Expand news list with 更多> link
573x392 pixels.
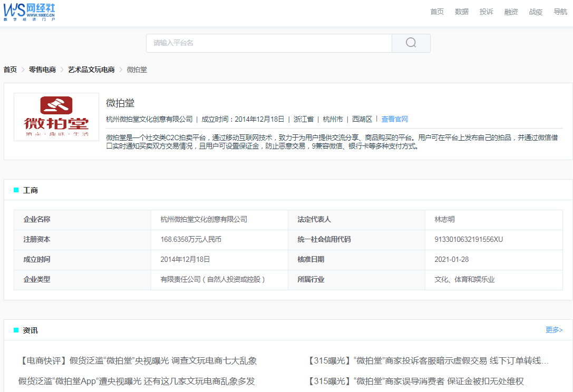tap(554, 330)
